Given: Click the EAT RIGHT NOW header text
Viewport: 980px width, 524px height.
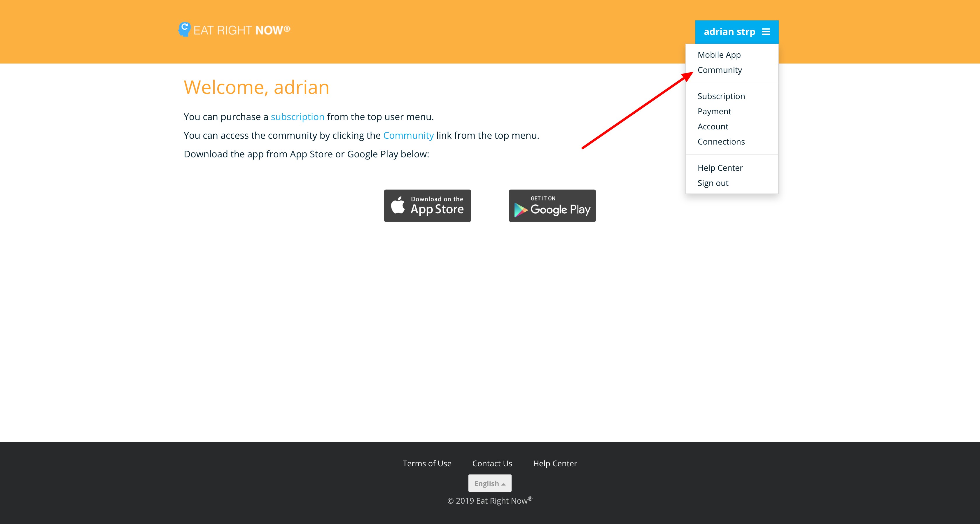Looking at the screenshot, I should coord(242,30).
